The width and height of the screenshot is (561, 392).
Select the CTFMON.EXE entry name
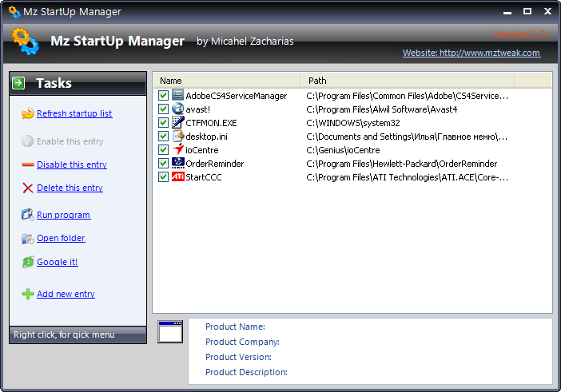pos(211,123)
